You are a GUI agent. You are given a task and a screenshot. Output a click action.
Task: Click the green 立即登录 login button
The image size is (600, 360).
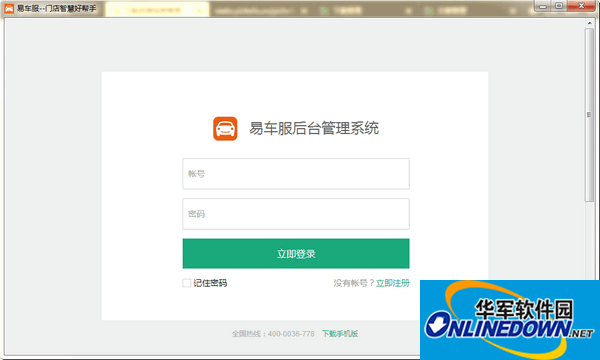296,254
